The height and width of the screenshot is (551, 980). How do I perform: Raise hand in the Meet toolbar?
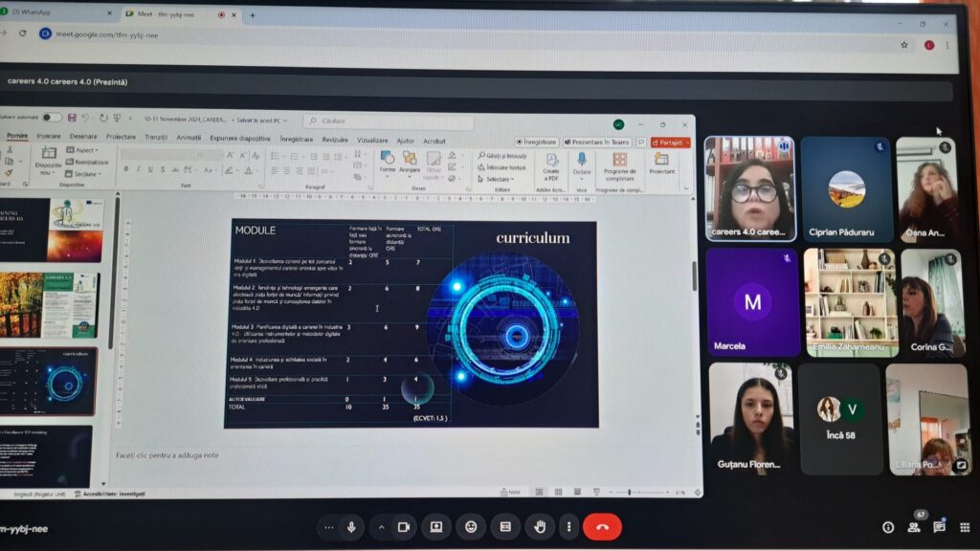(540, 527)
